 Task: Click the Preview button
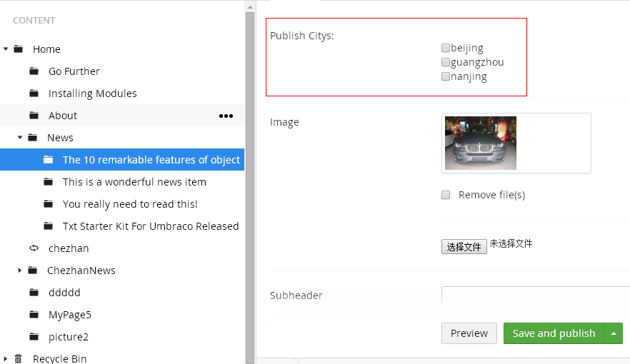click(469, 333)
